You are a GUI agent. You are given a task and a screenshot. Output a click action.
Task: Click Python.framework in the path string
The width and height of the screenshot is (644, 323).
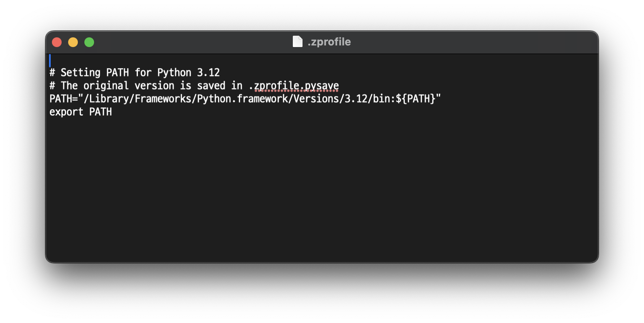tap(243, 99)
